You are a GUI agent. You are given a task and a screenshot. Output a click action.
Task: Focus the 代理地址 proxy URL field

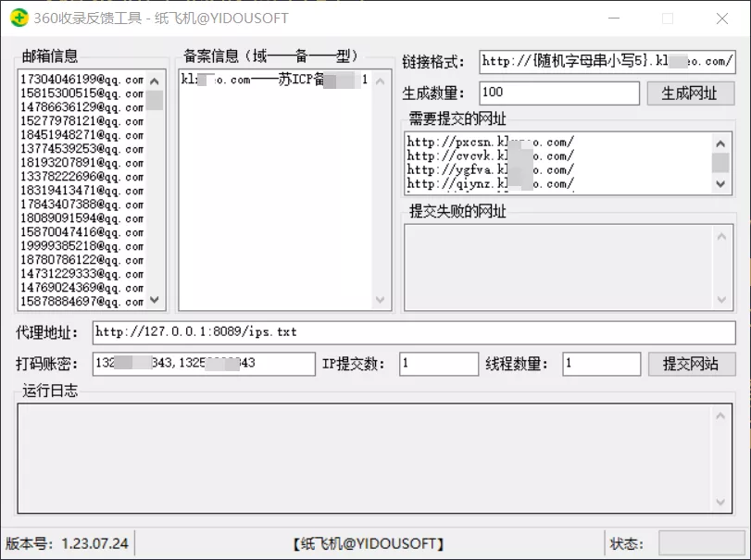pyautogui.click(x=414, y=332)
